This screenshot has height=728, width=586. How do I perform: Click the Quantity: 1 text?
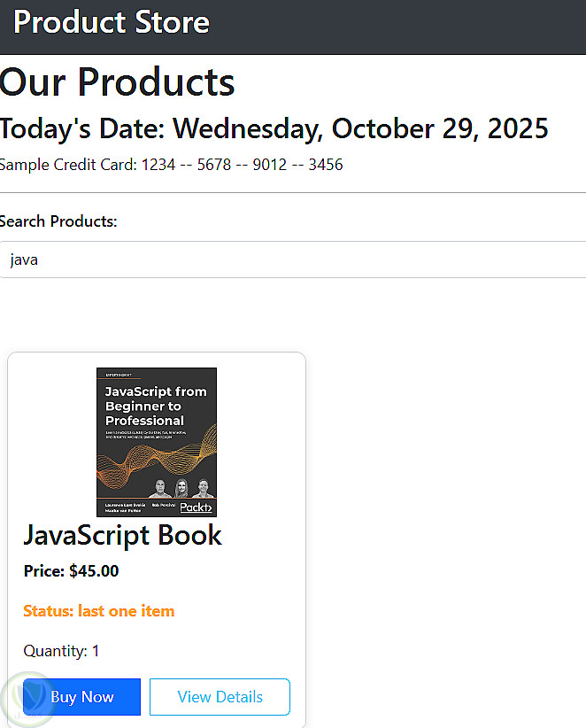(61, 651)
